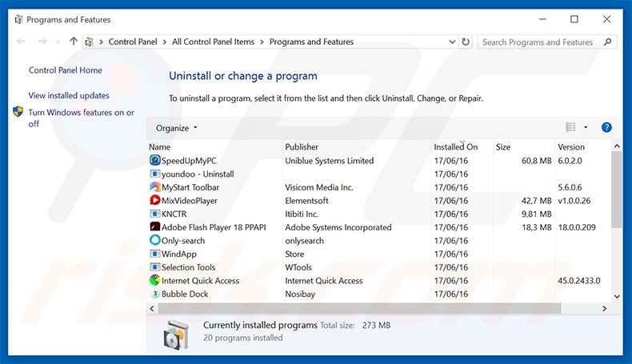Screen dimensions: 632x364
Task: Click the Bubble Dock program icon
Action: coord(155,294)
